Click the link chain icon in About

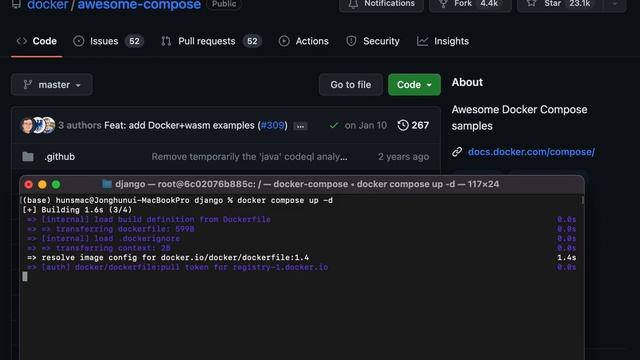coord(457,152)
